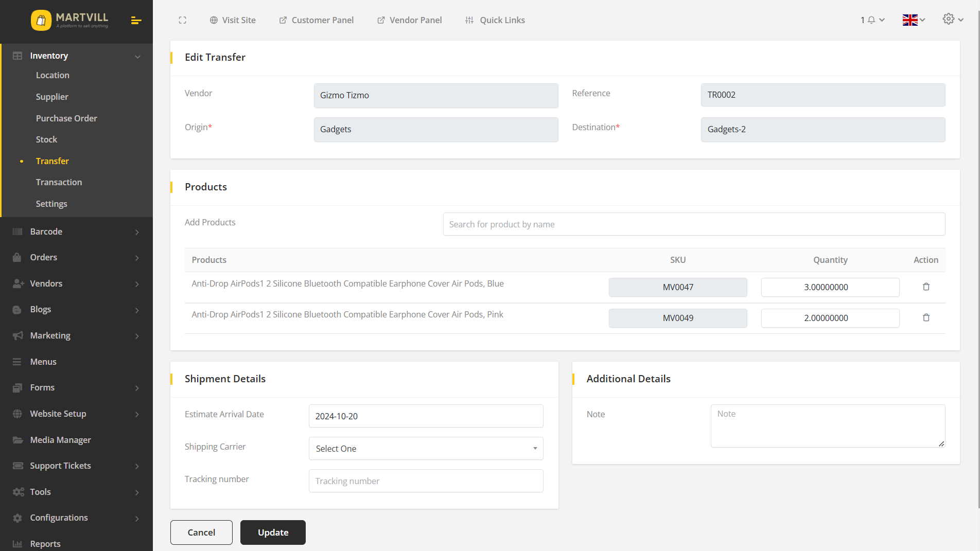Screen dimensions: 980x551
Task: Delete the Blue AirPods cover product row
Action: (926, 287)
